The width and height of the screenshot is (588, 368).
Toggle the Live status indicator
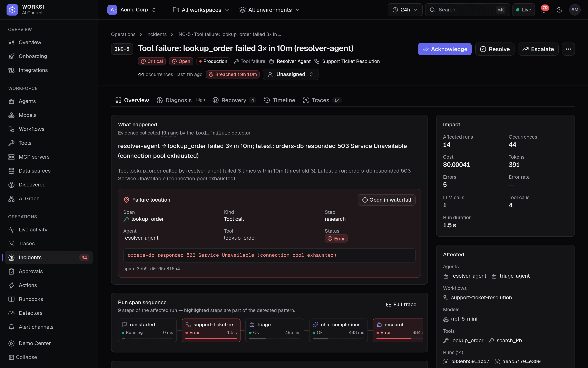pyautogui.click(x=523, y=10)
